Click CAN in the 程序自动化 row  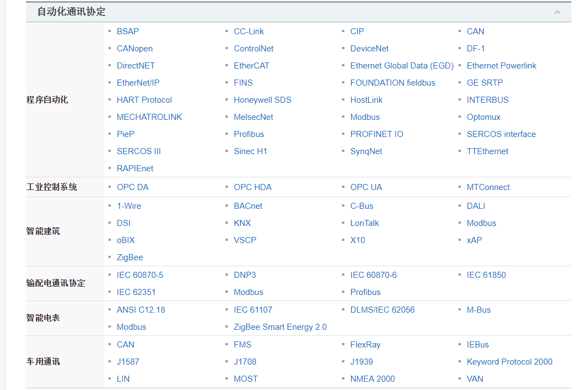[475, 31]
